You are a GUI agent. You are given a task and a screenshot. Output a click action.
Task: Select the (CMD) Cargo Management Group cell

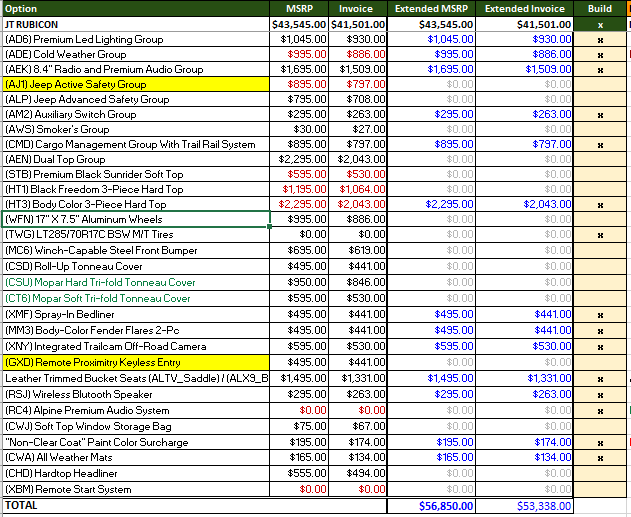(x=136, y=144)
